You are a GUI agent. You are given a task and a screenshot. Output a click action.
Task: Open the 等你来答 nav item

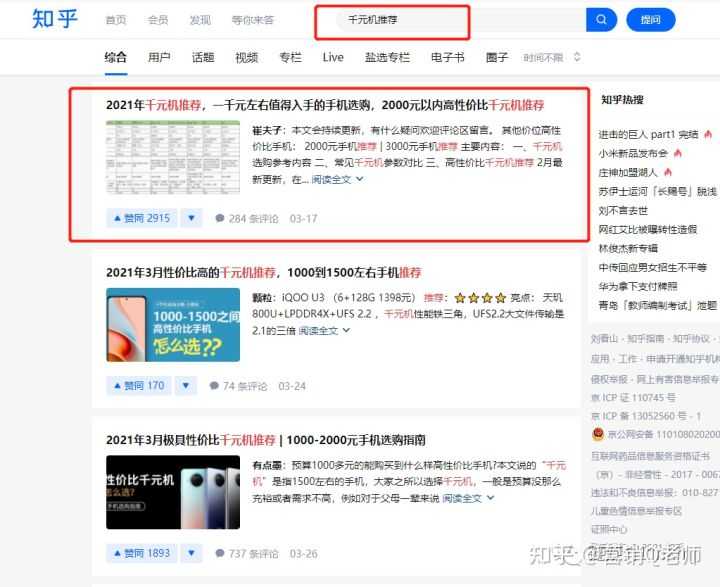click(253, 20)
